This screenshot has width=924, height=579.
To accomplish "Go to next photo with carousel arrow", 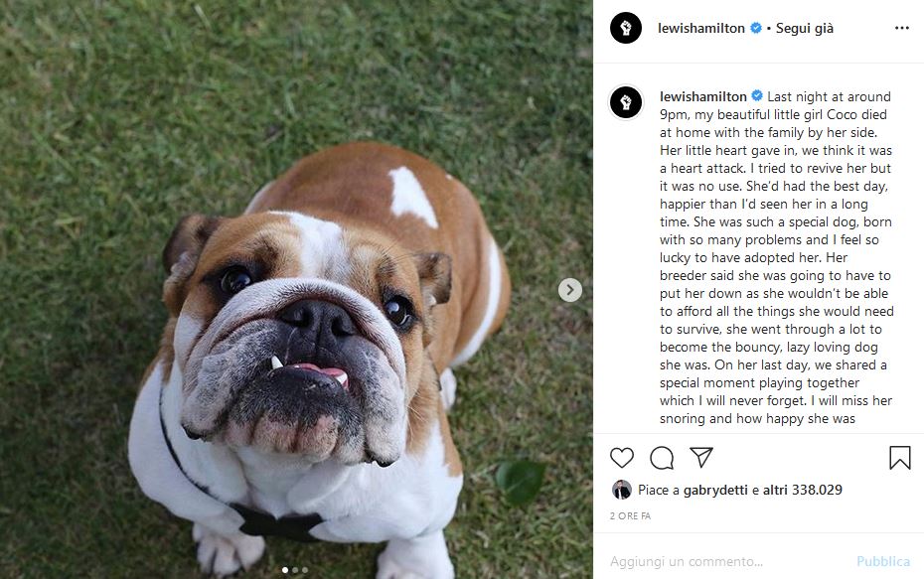I will (570, 290).
